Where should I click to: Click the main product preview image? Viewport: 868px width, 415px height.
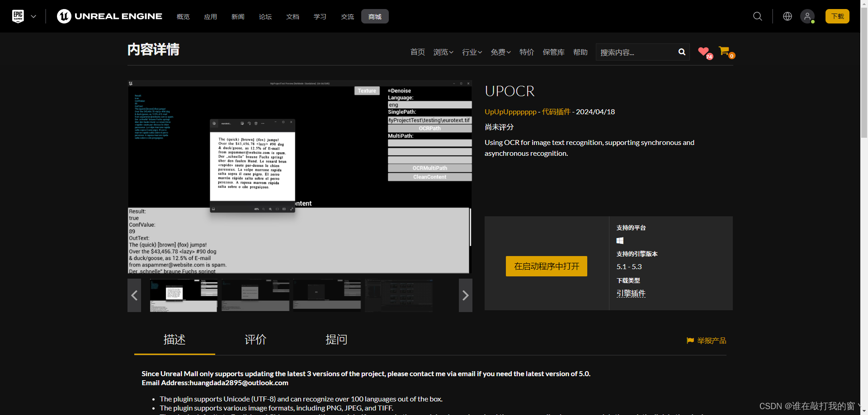pyautogui.click(x=300, y=177)
